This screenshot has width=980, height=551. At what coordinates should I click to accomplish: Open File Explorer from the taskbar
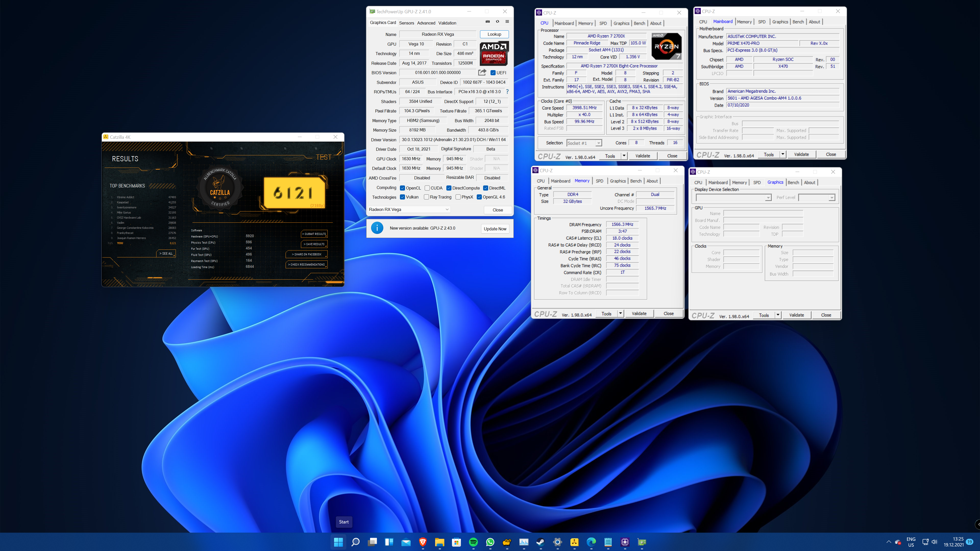point(439,542)
